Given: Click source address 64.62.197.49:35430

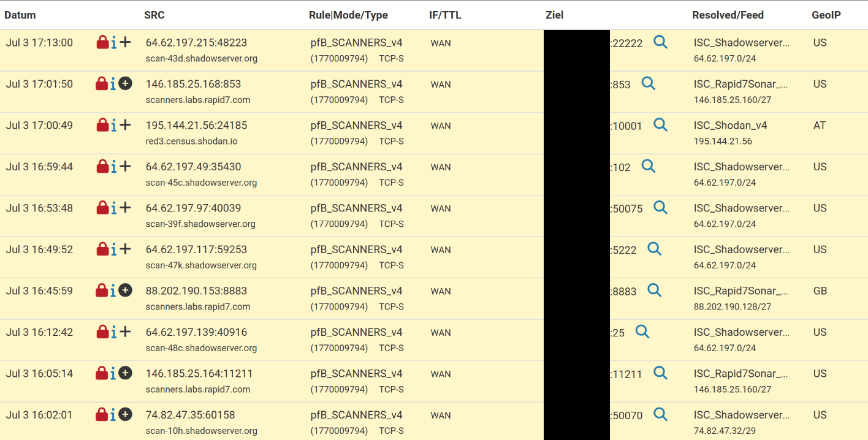Looking at the screenshot, I should (x=194, y=167).
